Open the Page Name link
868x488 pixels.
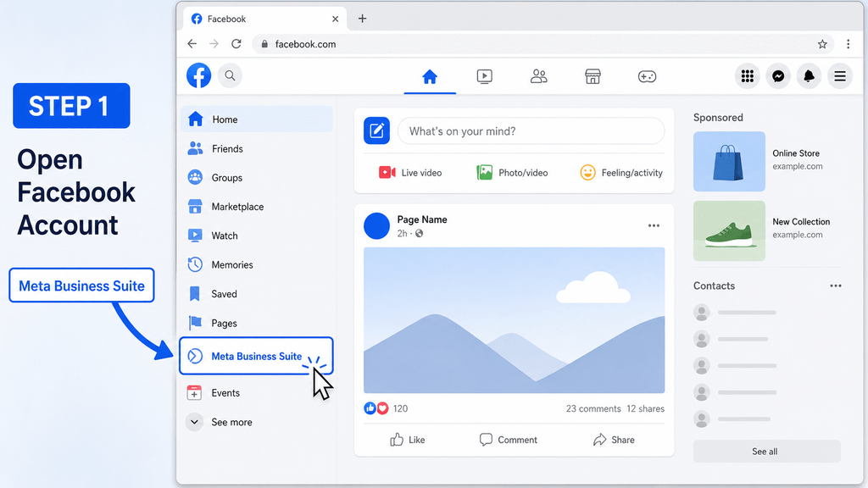tap(422, 219)
